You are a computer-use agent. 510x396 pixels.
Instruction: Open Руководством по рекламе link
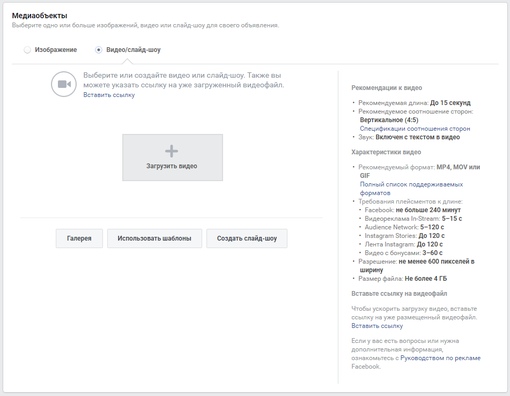pyautogui.click(x=440, y=358)
